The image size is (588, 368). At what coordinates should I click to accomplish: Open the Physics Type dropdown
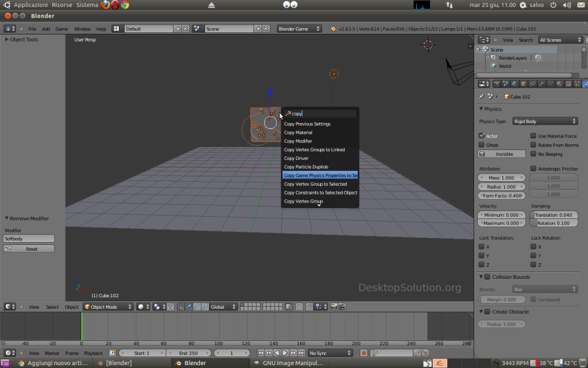point(545,121)
